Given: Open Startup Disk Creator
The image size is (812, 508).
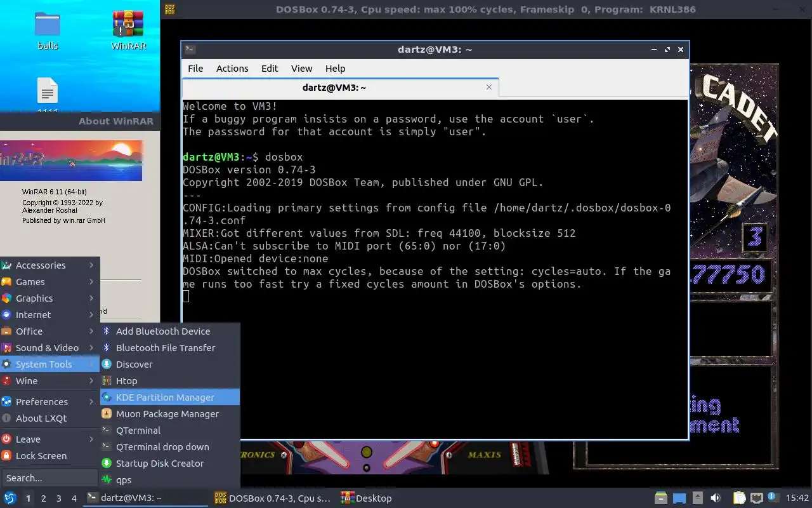Looking at the screenshot, I should [x=170, y=464].
